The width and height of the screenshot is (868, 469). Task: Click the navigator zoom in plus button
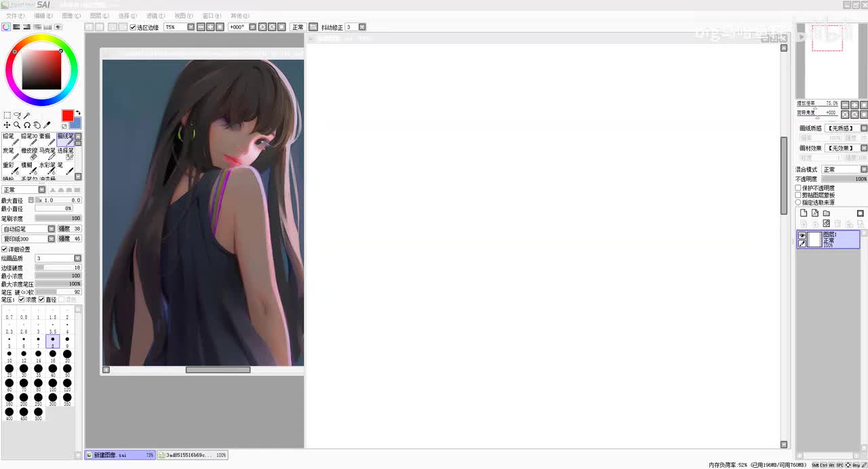854,104
